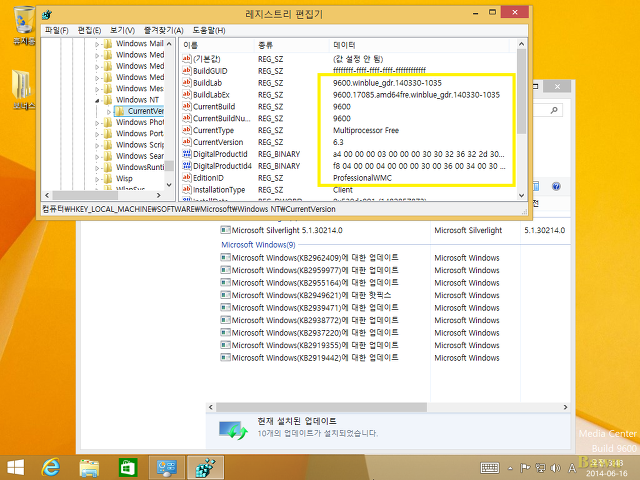
Task: Open the Recycle Bin desktop icon
Action: 24,22
